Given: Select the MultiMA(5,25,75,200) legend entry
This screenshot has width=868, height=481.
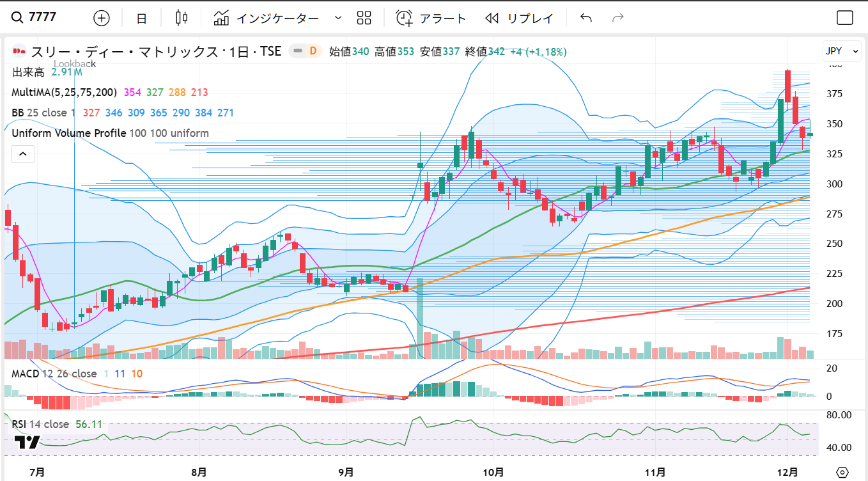Looking at the screenshot, I should point(64,93).
